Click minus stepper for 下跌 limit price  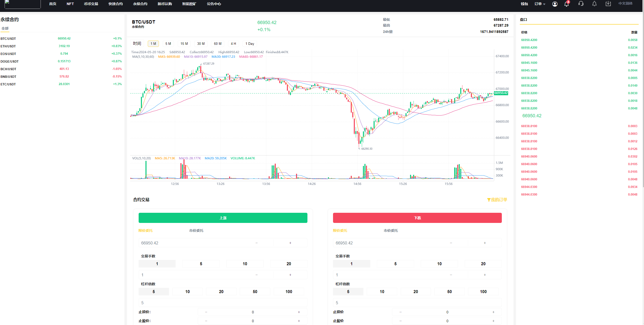tap(451, 243)
